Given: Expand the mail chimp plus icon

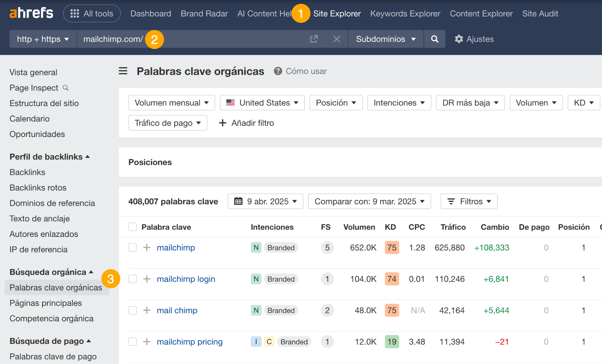Looking at the screenshot, I should 147,310.
